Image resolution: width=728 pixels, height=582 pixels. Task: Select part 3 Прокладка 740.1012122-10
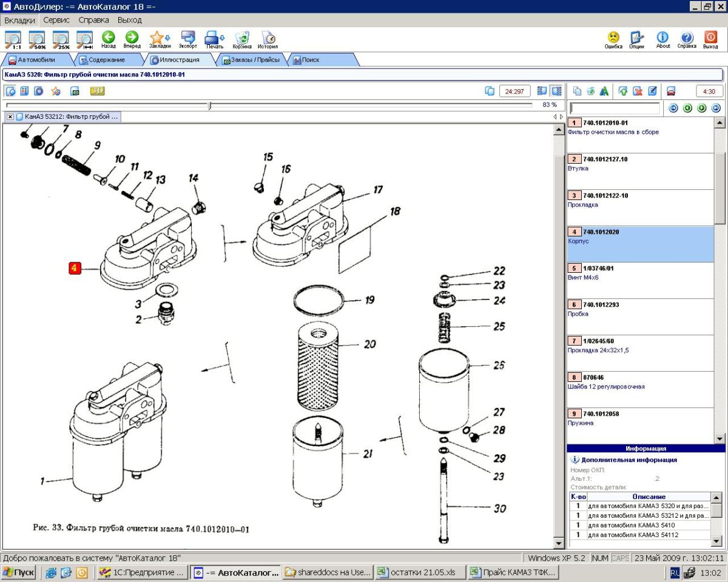[x=640, y=207]
